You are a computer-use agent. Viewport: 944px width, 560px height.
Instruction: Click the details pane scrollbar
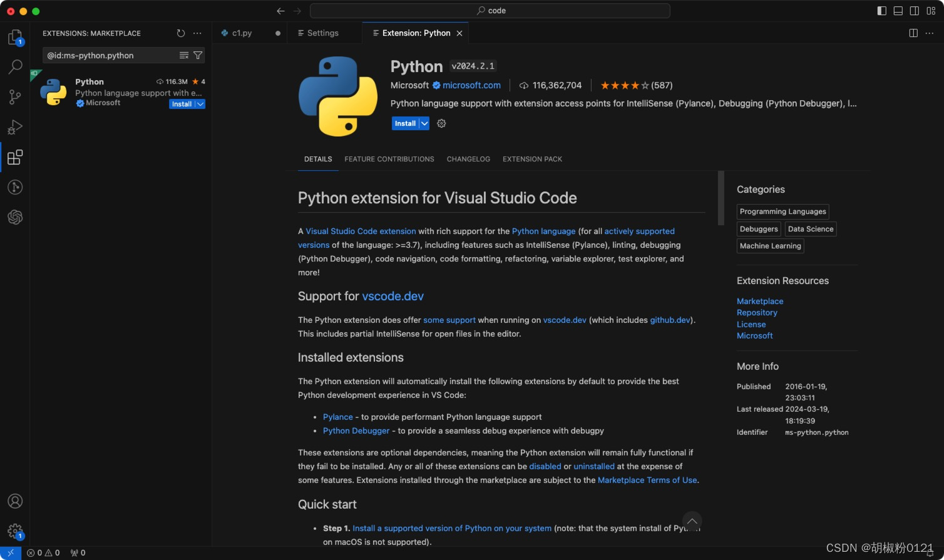click(721, 198)
